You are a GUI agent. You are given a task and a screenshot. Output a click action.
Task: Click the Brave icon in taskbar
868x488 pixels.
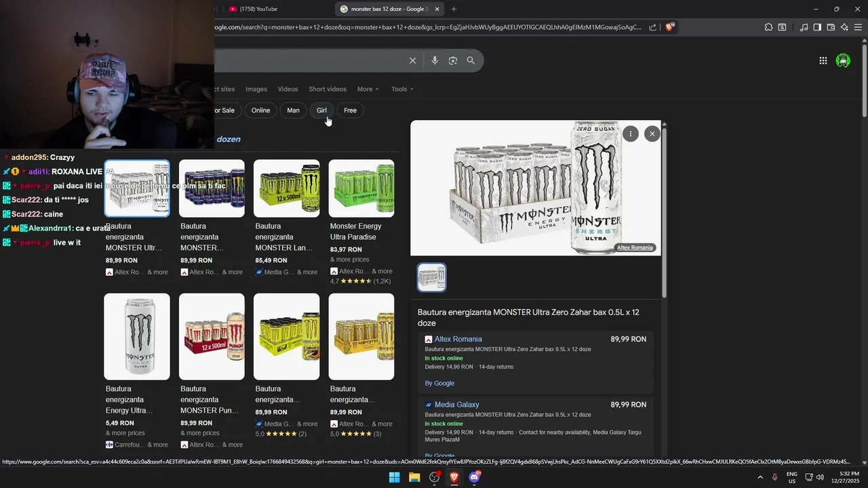[x=454, y=477]
